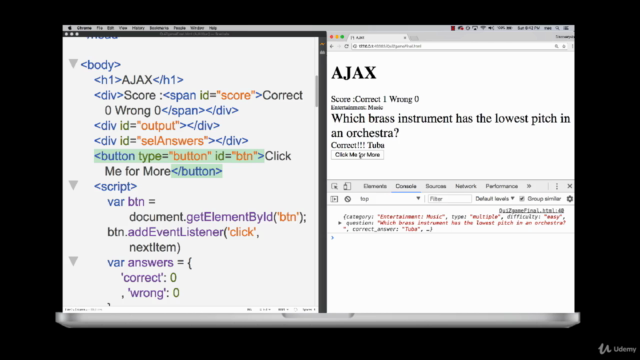Open console settings gear icon

[569, 199]
